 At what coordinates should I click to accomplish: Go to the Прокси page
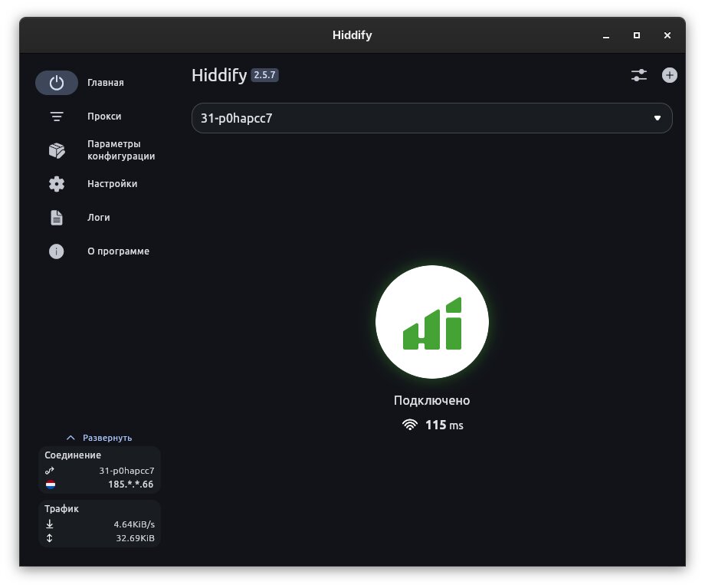(104, 117)
